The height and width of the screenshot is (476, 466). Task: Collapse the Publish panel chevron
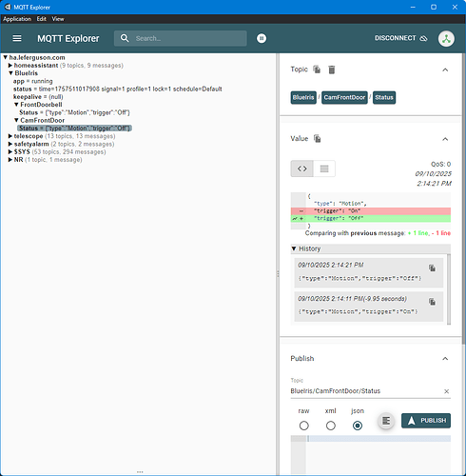click(445, 359)
